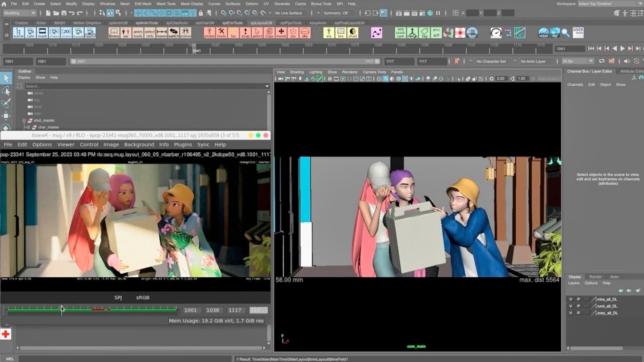
Task: Click the tween shelf icon
Action: pos(162,33)
